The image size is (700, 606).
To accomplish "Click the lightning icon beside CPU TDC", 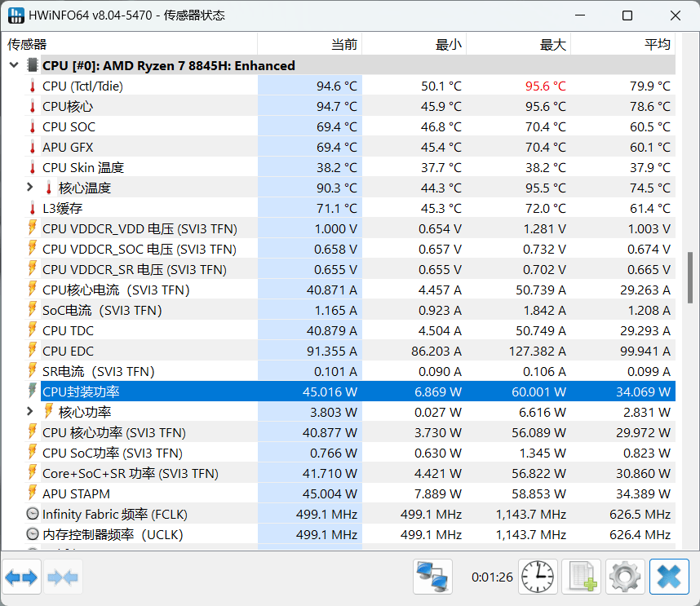I will coord(32,330).
